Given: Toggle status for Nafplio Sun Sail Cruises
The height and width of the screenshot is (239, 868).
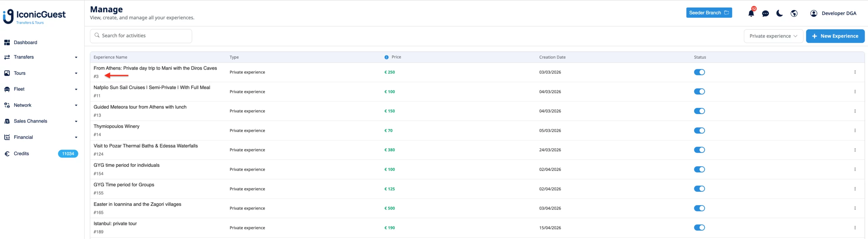Looking at the screenshot, I should (x=699, y=91).
